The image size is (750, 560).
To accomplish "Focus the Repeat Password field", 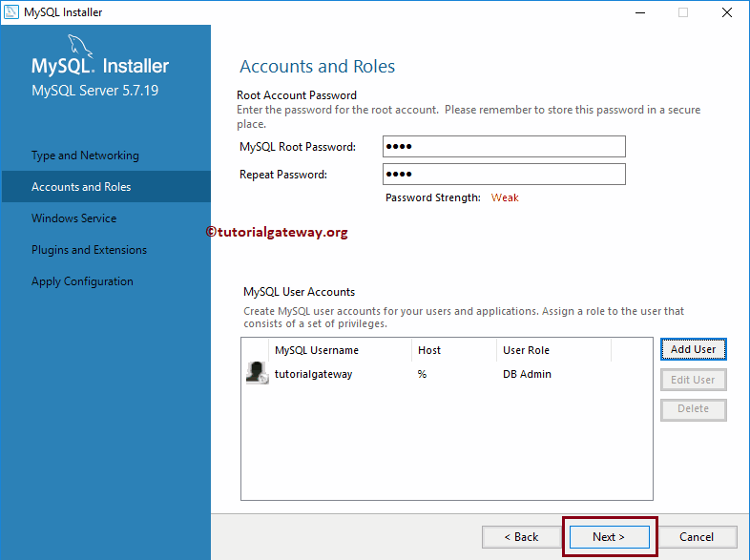I will point(504,174).
